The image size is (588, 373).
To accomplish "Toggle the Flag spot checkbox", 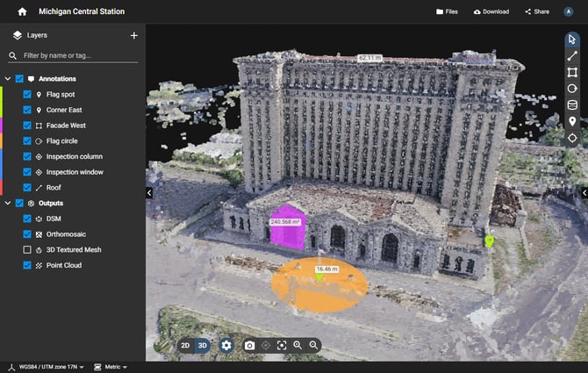I will click(27, 95).
